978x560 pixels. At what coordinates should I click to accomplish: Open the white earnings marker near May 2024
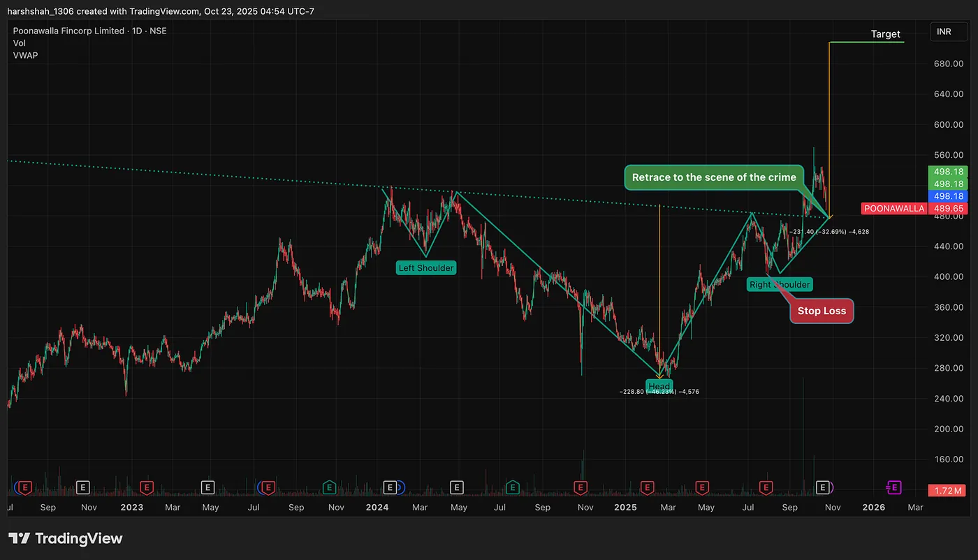(457, 487)
